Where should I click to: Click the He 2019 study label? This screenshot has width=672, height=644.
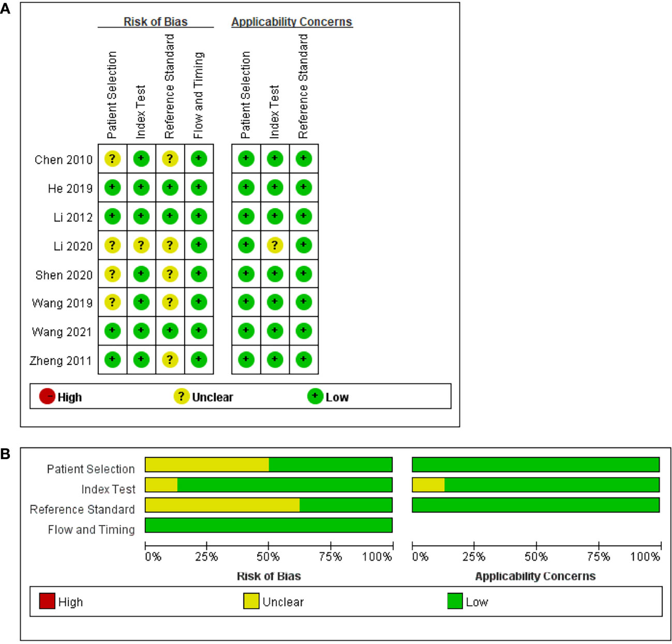(x=70, y=188)
